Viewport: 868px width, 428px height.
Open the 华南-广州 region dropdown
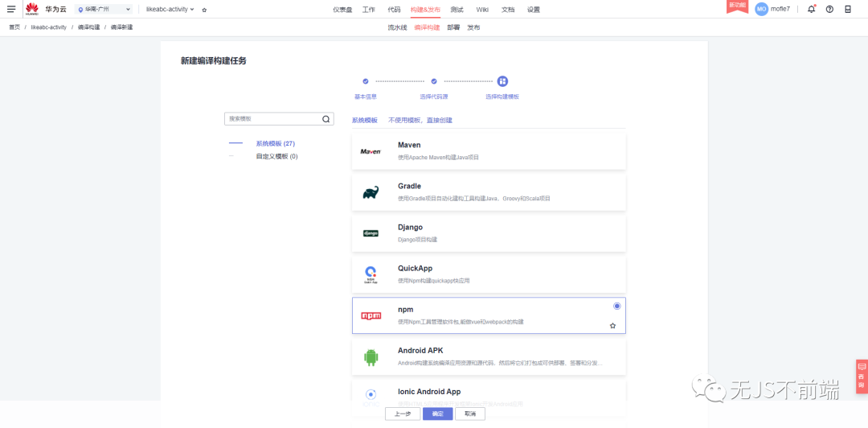click(104, 10)
